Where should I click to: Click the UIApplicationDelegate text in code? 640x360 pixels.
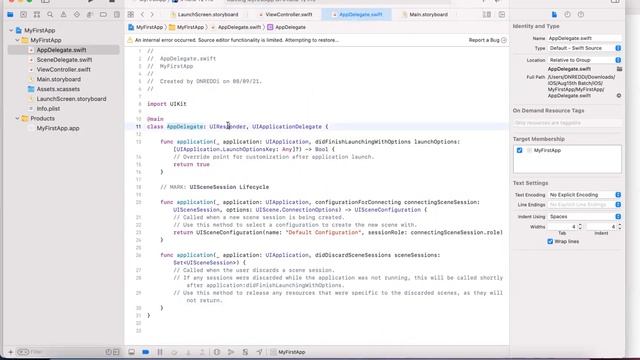click(x=287, y=127)
